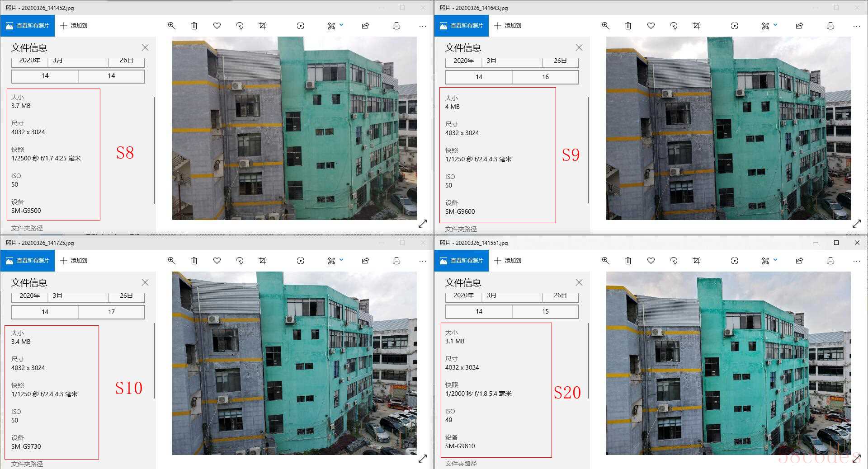
Task: Click info panel scrollbar in 20200326_141643.jpg window
Action: point(589,150)
